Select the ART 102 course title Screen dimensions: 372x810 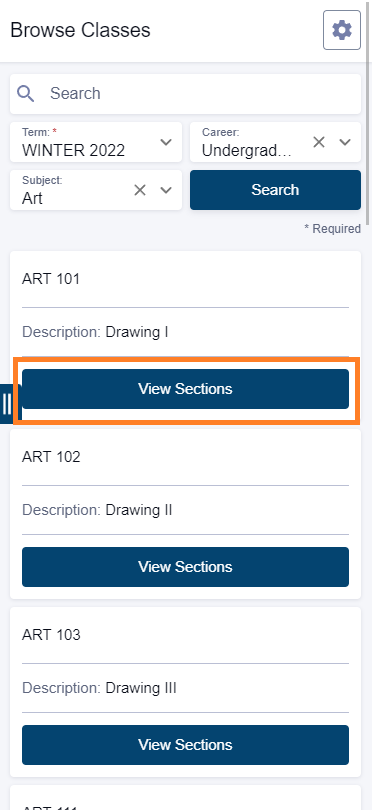[51, 457]
